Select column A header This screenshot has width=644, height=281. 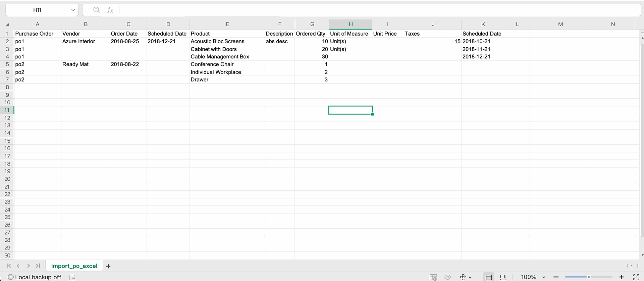tap(38, 24)
